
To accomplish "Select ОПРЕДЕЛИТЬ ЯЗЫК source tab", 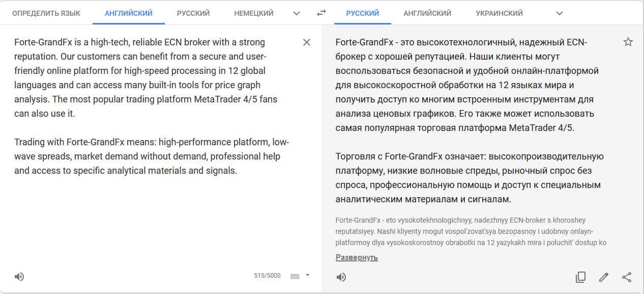I will 46,13.
